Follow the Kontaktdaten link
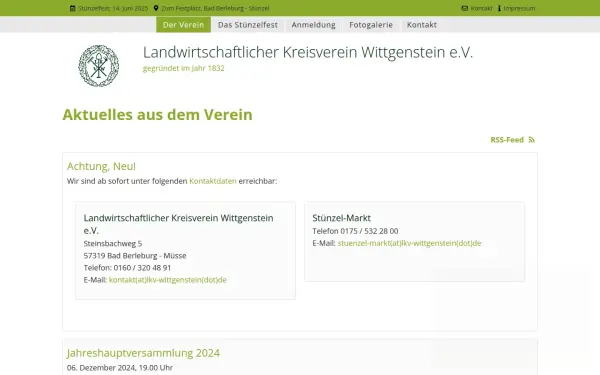The width and height of the screenshot is (600, 375). tap(213, 181)
